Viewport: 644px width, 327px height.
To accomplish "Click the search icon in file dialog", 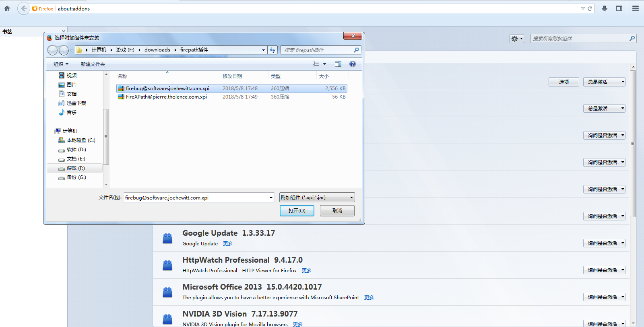I will (x=356, y=50).
